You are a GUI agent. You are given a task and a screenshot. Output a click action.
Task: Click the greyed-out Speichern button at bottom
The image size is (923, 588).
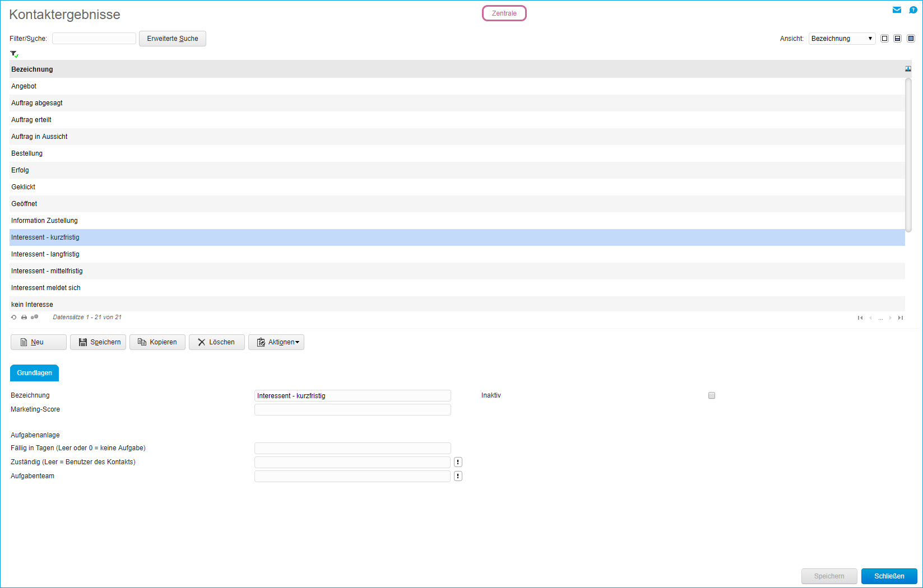click(829, 576)
